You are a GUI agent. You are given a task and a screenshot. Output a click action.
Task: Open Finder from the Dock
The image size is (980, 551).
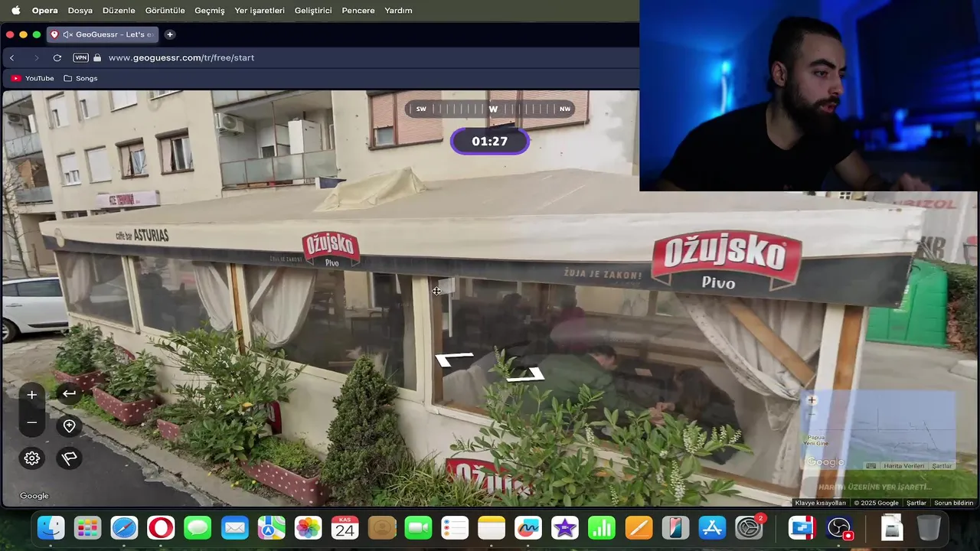[51, 528]
